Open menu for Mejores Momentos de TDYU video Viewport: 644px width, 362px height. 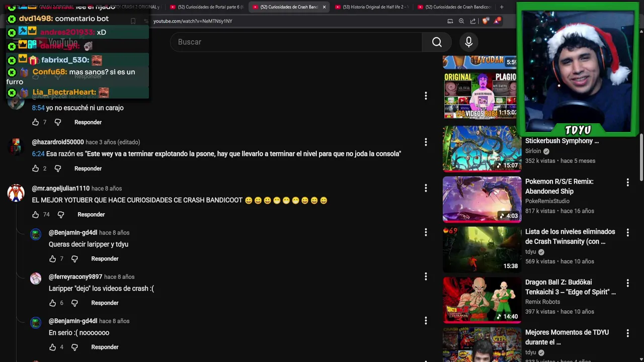point(627,333)
